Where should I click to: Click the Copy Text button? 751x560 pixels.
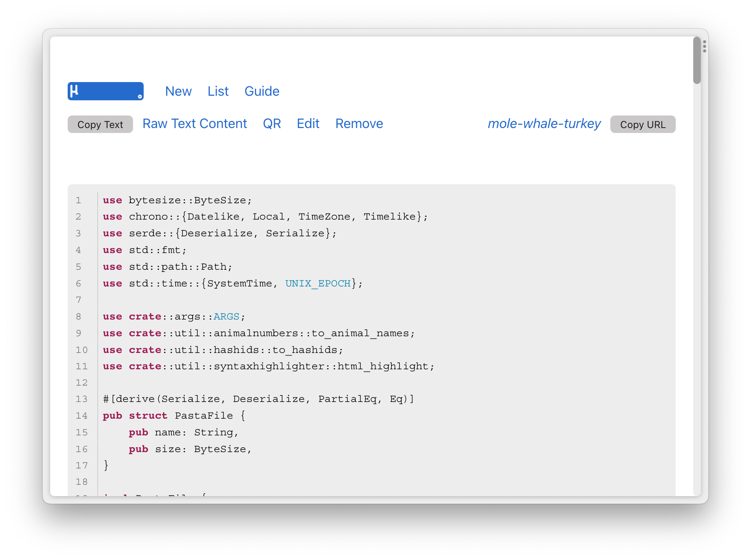click(100, 124)
